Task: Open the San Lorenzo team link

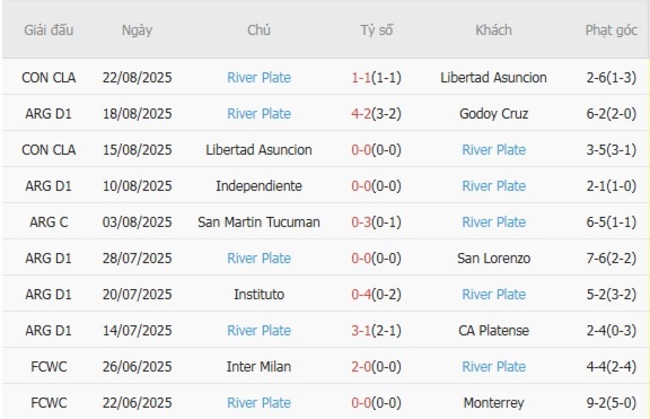Action: coord(493,258)
